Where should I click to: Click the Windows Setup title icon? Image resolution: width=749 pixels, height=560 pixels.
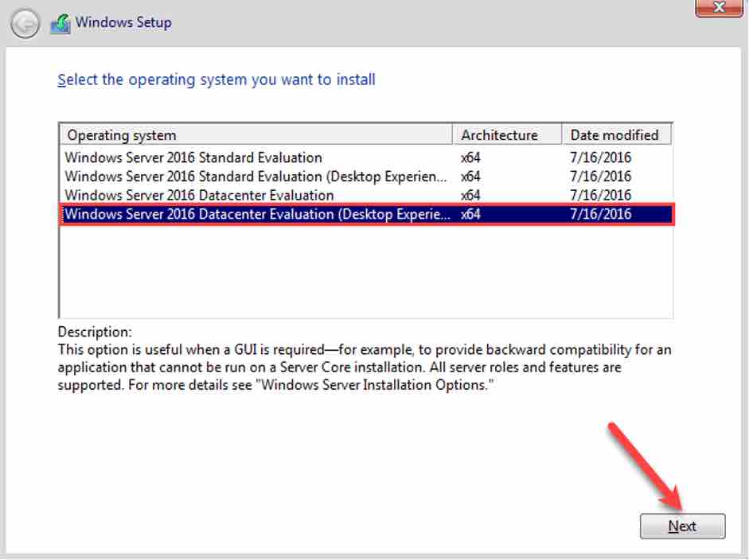60,24
